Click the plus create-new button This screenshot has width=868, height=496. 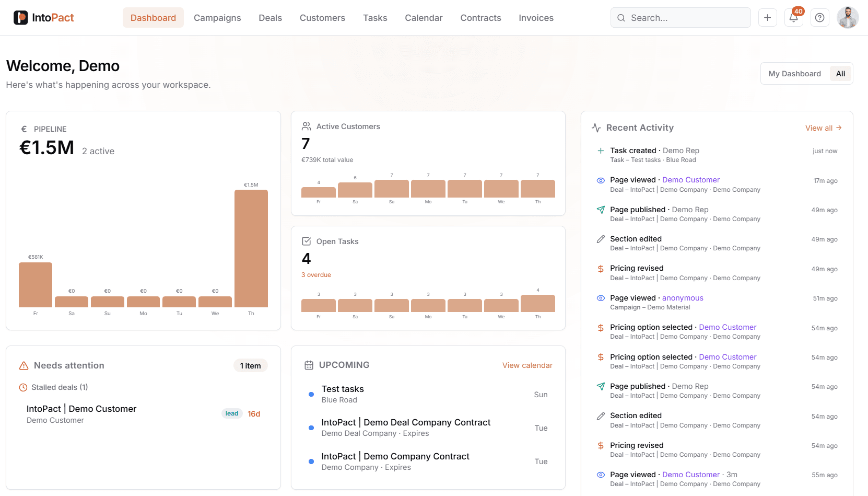(x=767, y=18)
